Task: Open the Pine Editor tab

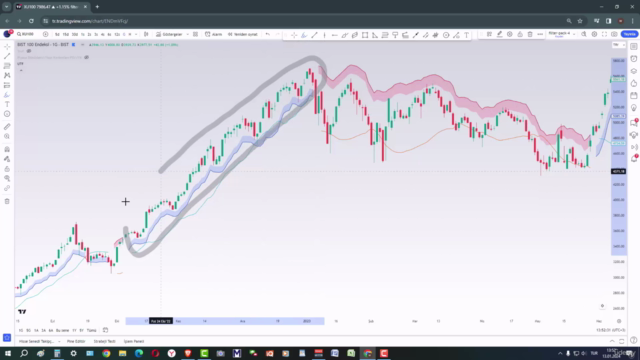Action: point(76,341)
